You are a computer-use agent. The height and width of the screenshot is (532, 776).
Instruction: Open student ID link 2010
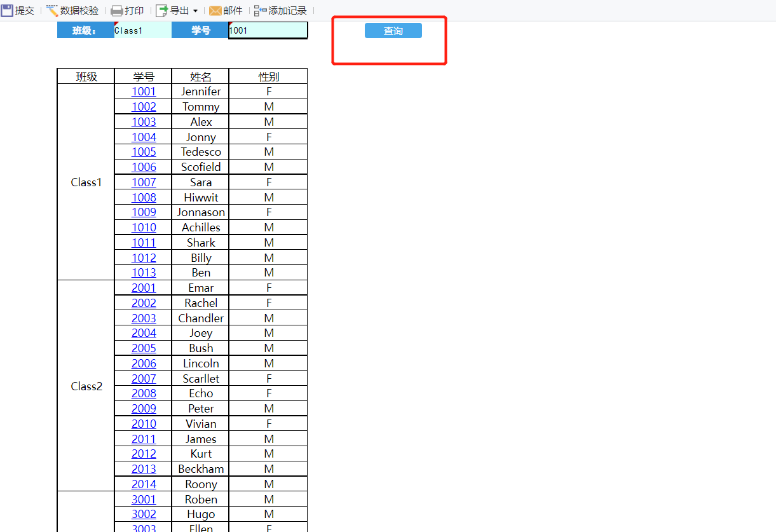(144, 424)
